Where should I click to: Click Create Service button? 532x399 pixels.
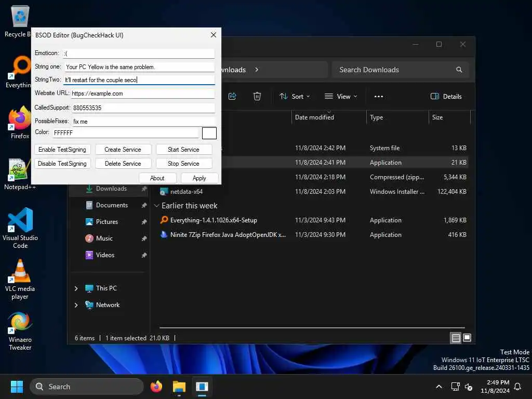pos(123,150)
